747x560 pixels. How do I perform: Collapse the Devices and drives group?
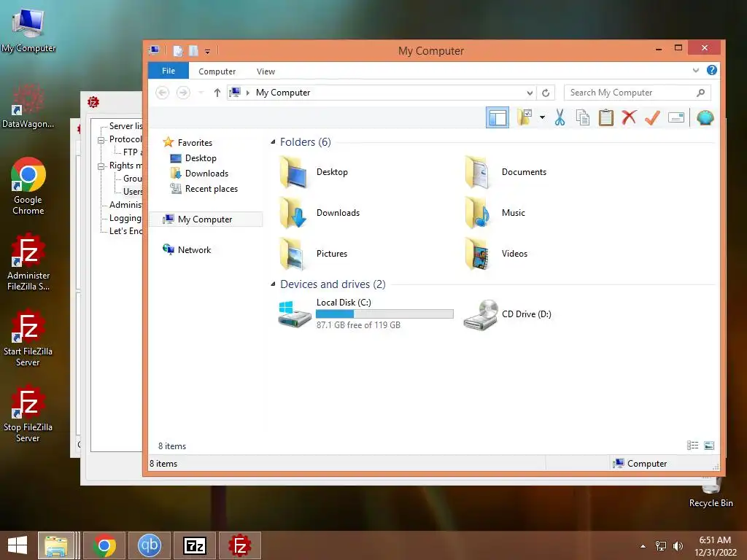[x=273, y=284]
